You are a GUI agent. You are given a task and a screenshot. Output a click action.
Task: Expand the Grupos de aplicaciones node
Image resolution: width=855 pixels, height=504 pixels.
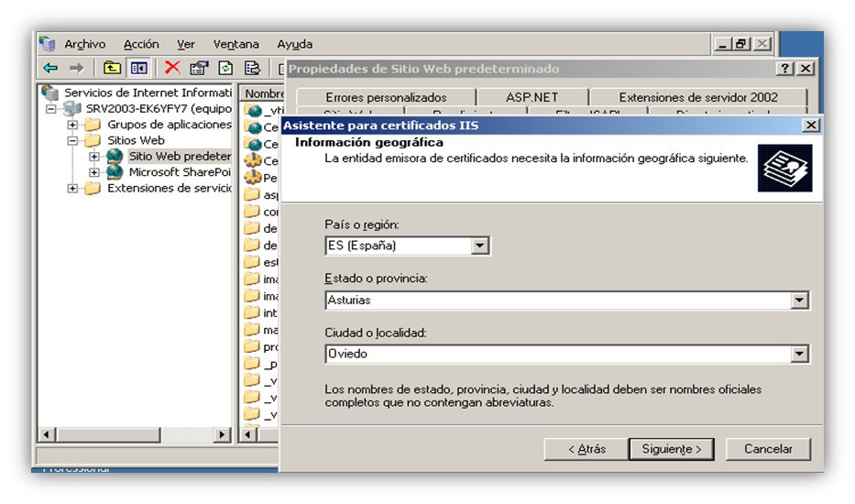tap(72, 125)
